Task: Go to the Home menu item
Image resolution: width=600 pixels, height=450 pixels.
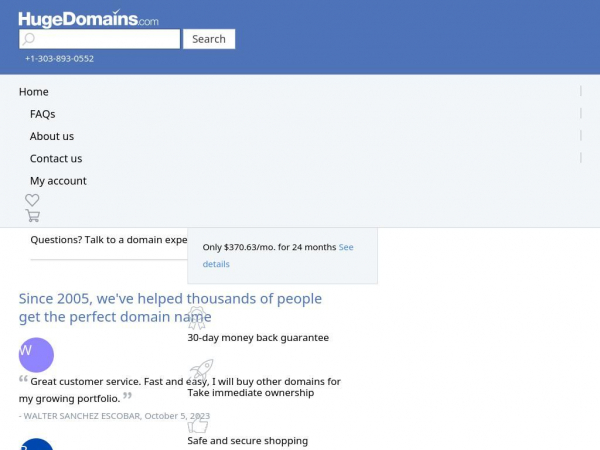Action: tap(34, 92)
